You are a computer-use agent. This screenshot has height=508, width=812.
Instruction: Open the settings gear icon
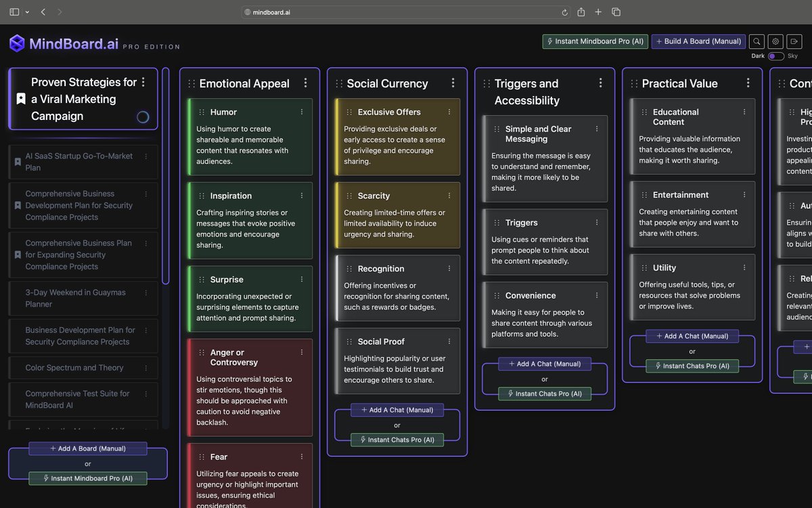click(775, 41)
